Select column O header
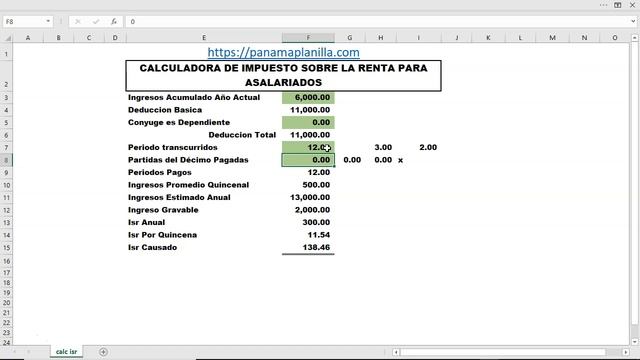 [615, 38]
